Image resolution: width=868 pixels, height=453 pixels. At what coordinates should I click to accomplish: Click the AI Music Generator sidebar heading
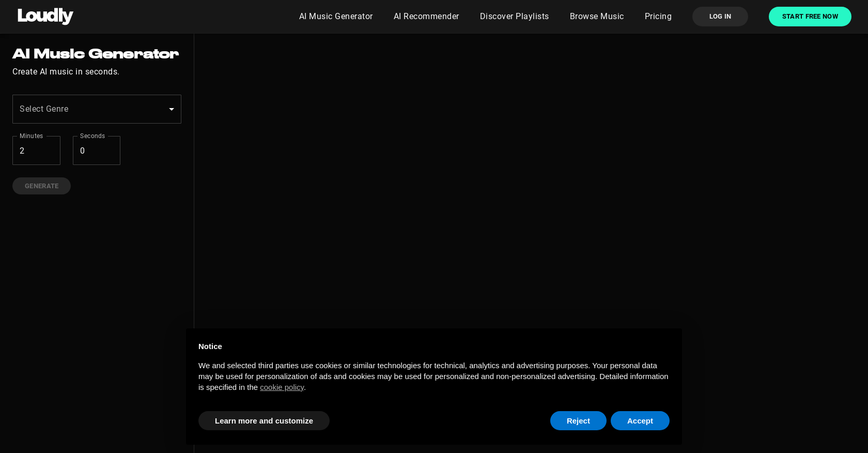click(x=96, y=54)
